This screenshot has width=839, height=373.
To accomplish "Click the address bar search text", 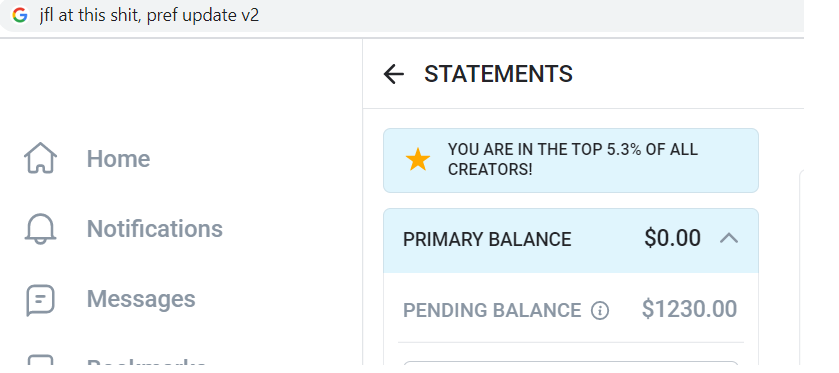I will tap(149, 15).
